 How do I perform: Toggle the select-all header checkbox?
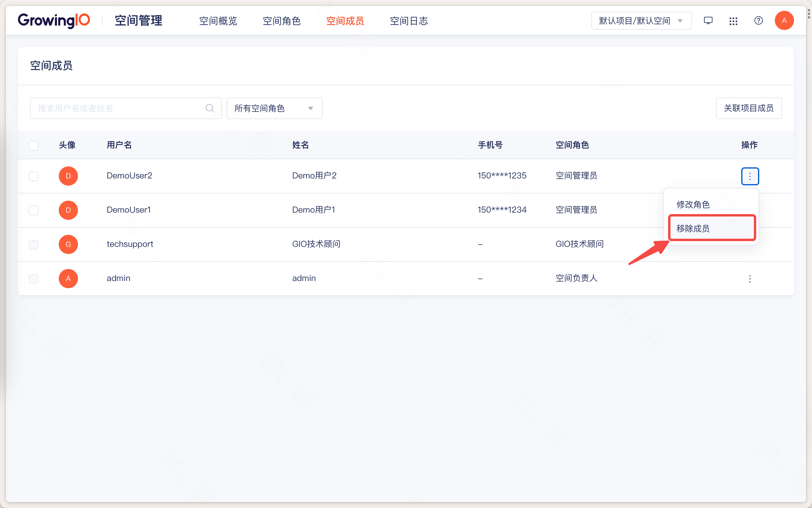click(34, 145)
